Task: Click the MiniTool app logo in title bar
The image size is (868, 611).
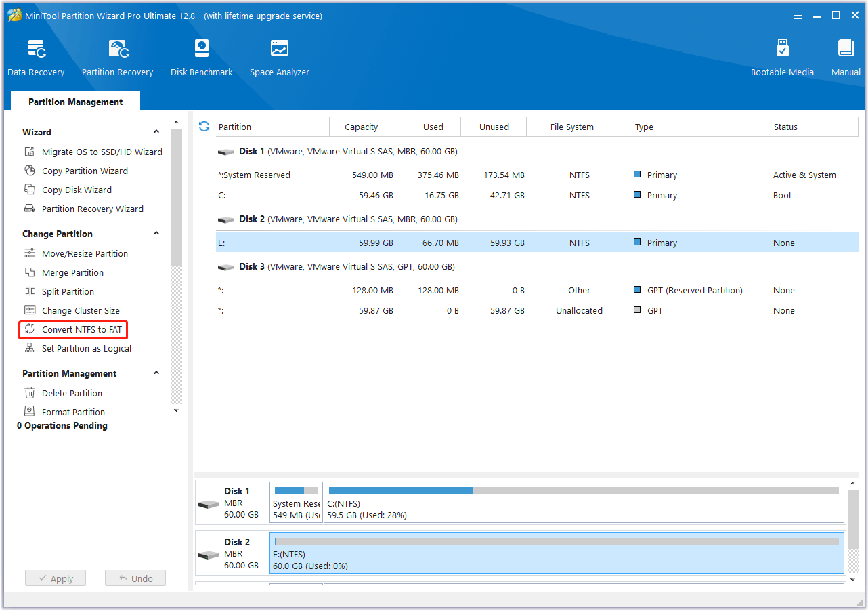Action: point(14,15)
